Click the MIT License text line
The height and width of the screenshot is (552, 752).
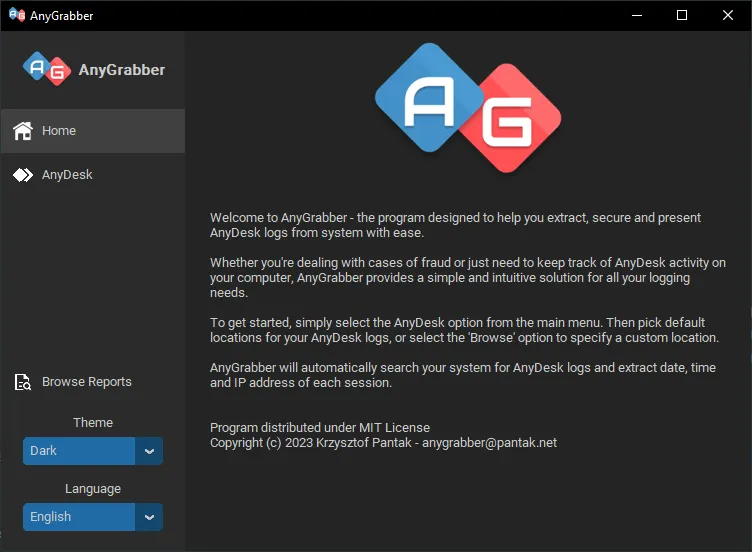point(320,427)
